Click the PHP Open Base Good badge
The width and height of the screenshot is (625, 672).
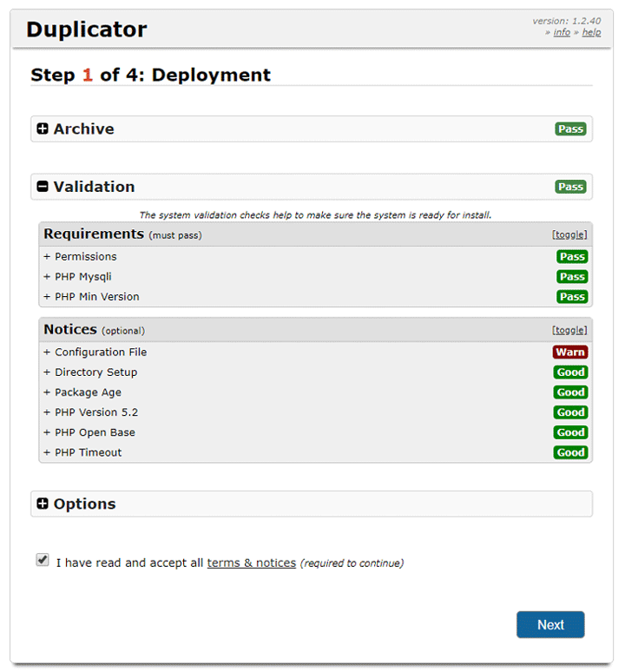click(x=570, y=432)
